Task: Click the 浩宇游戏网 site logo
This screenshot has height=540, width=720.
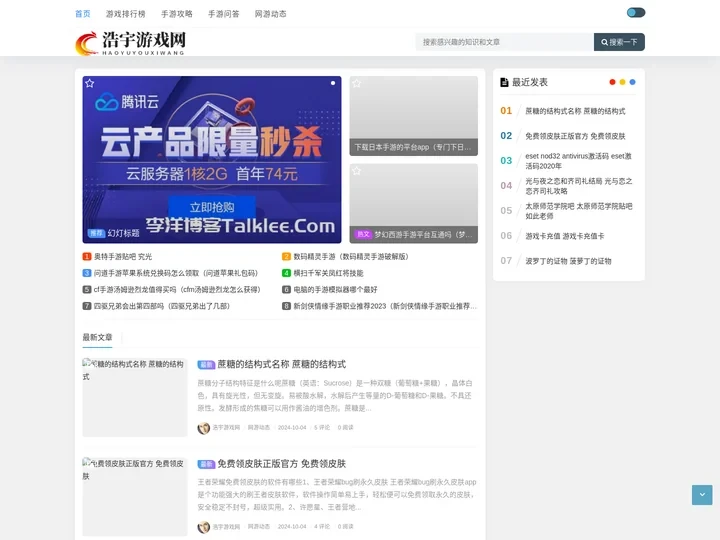Action: tap(130, 43)
